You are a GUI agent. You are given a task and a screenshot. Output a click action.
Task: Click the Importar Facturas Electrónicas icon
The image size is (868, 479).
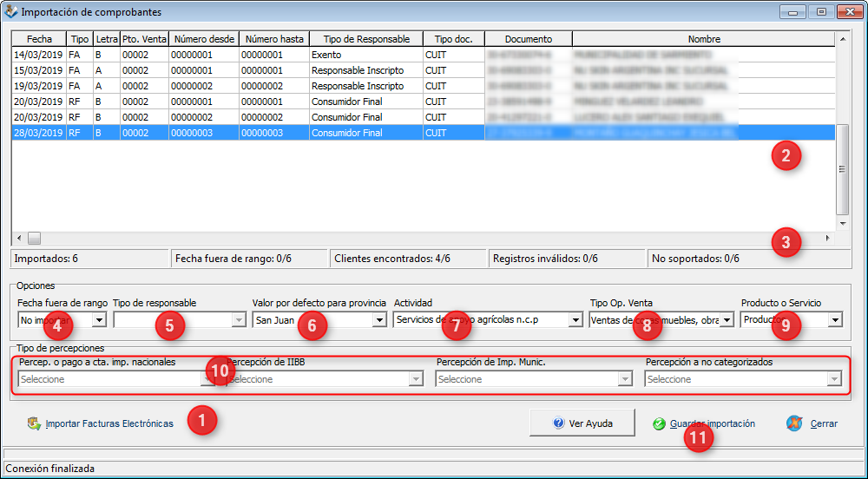(x=35, y=424)
